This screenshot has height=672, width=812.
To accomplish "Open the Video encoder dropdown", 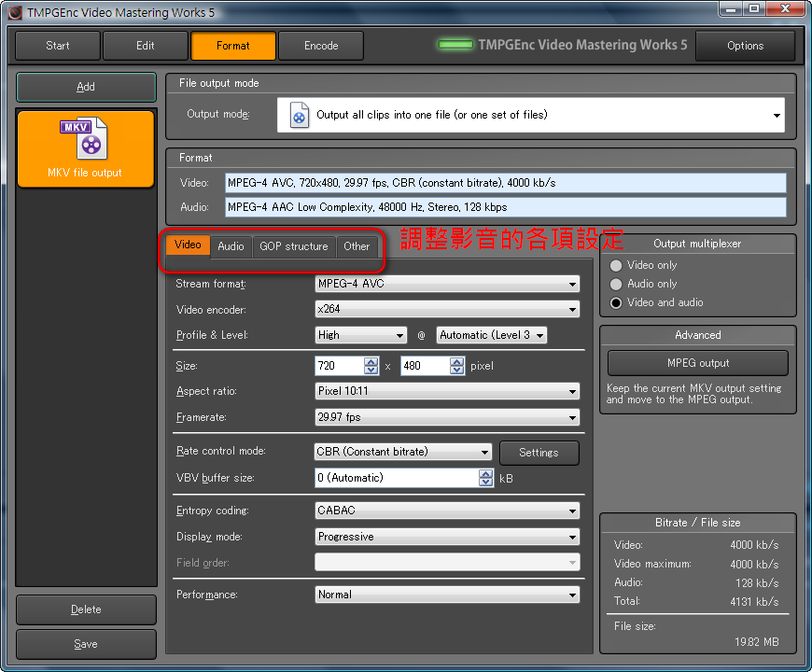I will point(447,309).
